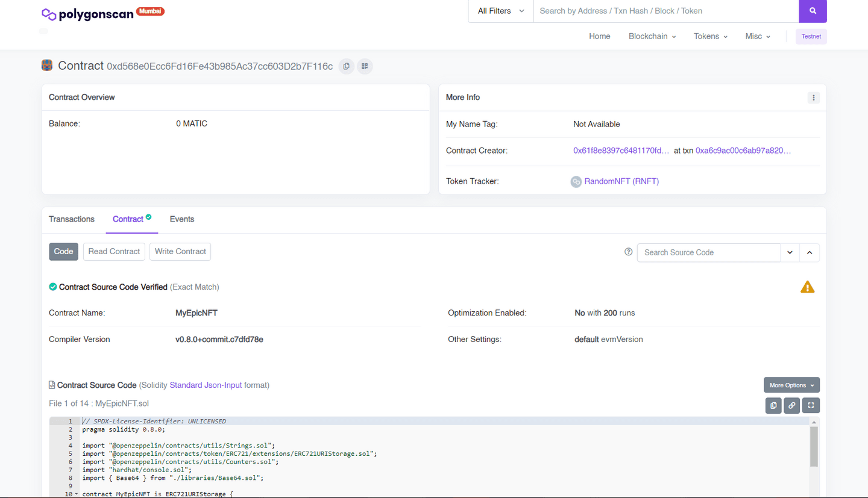Image resolution: width=868 pixels, height=498 pixels.
Task: Click the RandomNFT token tracker icon
Action: coord(576,181)
